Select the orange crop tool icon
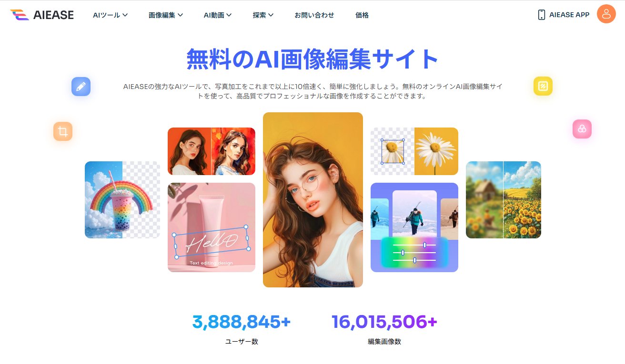 click(x=63, y=131)
